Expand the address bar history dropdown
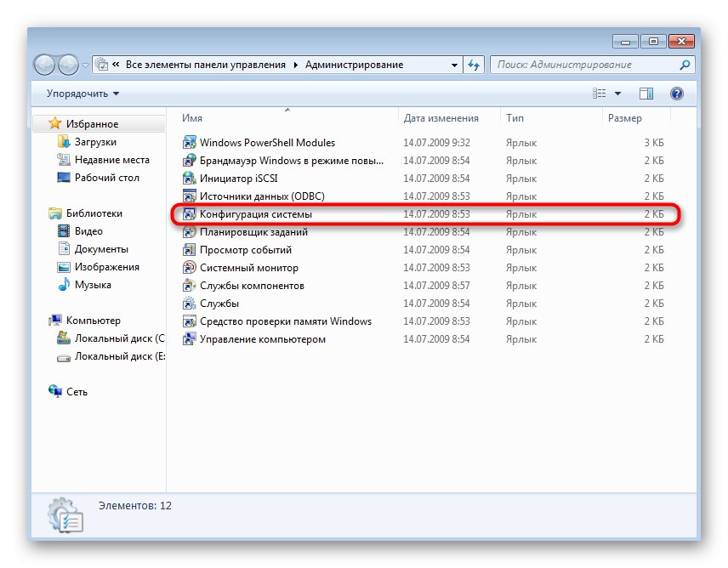The image size is (728, 568). click(454, 65)
